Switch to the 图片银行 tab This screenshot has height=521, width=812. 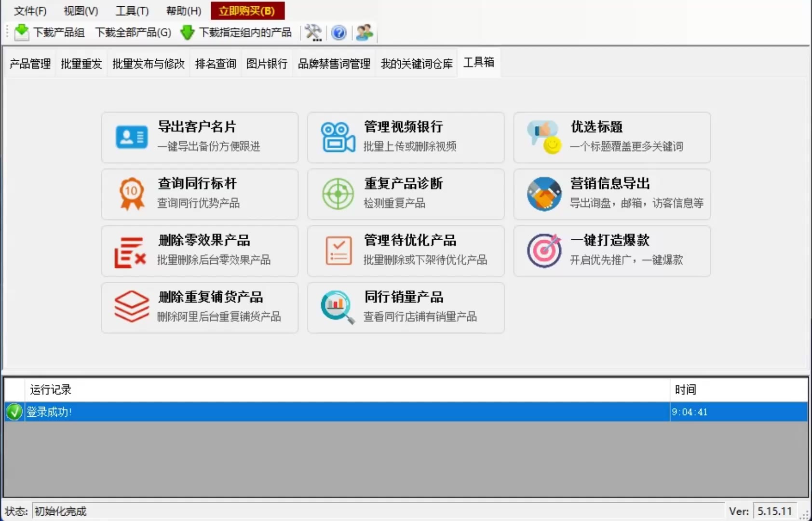pyautogui.click(x=267, y=64)
